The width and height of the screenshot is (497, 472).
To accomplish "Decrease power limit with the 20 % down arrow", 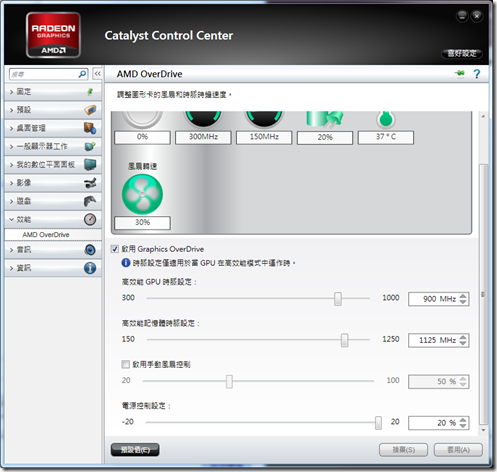I will point(463,426).
